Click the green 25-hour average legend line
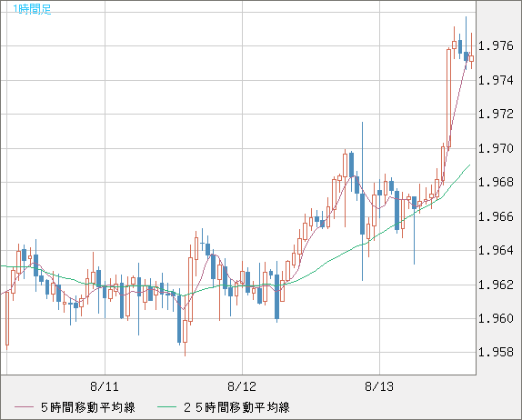 [166, 407]
